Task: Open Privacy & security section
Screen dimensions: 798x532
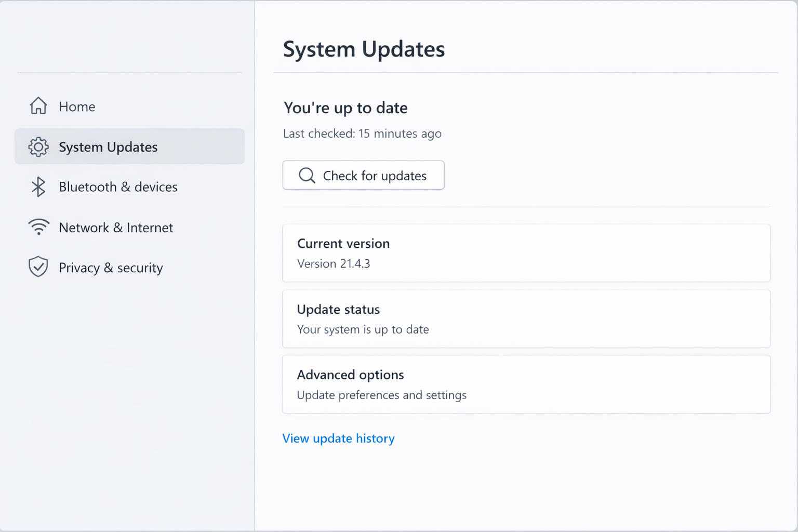Action: (111, 268)
